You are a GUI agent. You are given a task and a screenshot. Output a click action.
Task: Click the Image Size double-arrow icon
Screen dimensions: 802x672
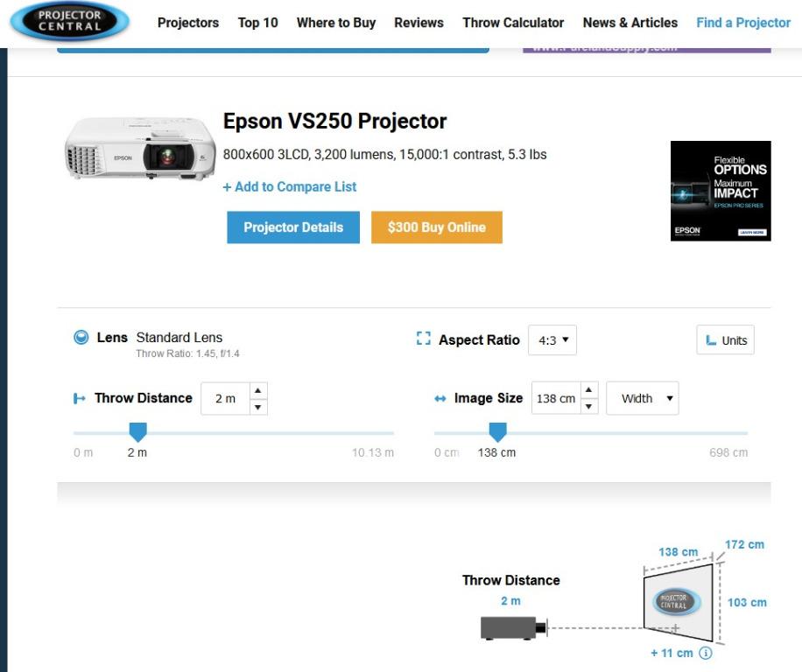pyautogui.click(x=440, y=399)
